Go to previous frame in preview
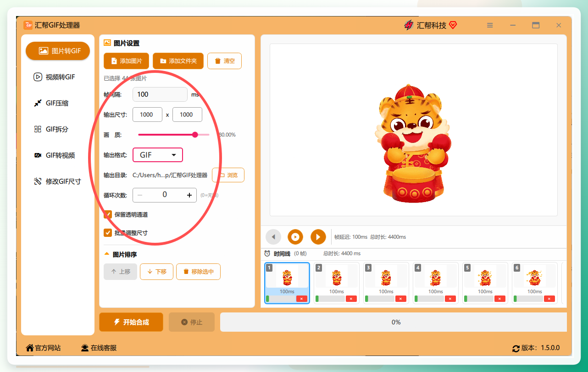The width and height of the screenshot is (588, 372). pos(273,237)
